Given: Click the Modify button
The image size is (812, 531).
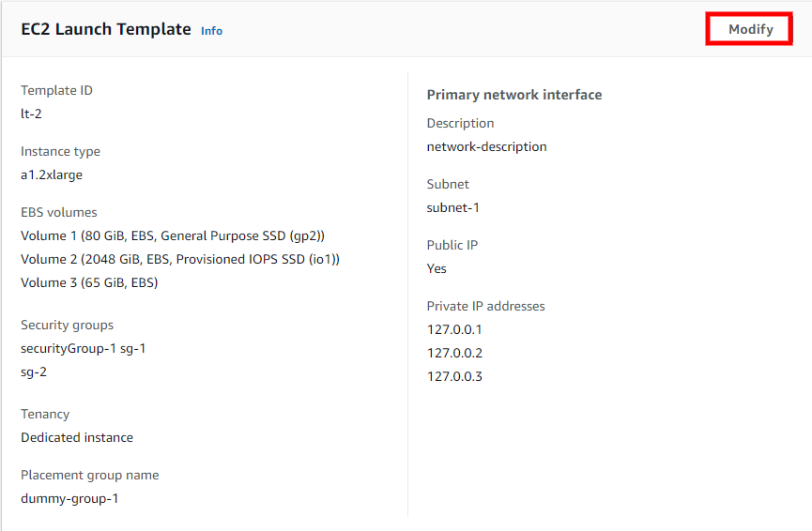Looking at the screenshot, I should coord(749,29).
